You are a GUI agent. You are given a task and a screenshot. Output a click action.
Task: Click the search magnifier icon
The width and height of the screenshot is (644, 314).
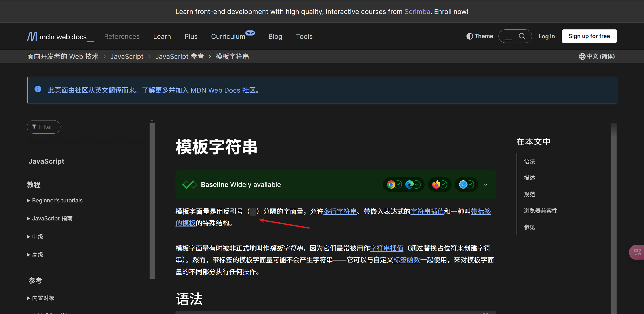click(522, 36)
